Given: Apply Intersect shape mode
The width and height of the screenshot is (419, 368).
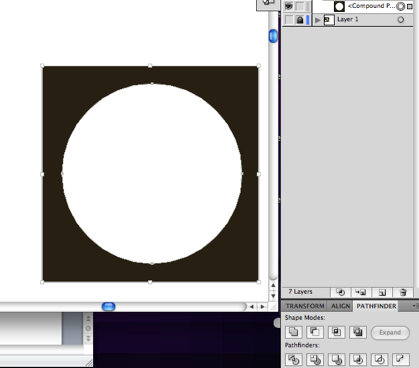Looking at the screenshot, I should coord(336,332).
